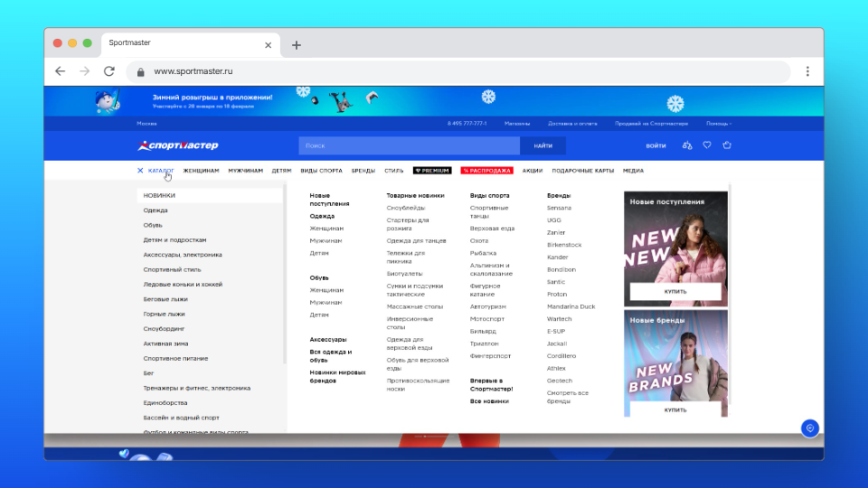Open Одежда для танцев link
868x488 pixels.
pos(416,240)
